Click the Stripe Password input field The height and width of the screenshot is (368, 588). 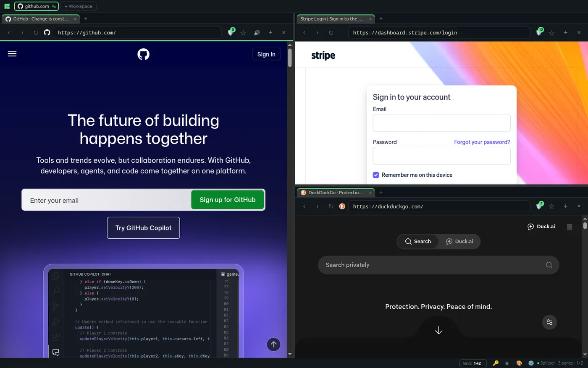tap(441, 156)
